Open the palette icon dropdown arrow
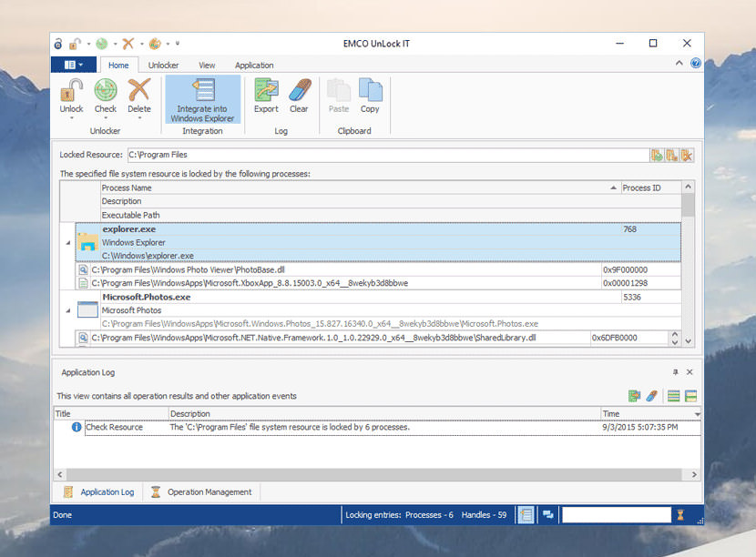The image size is (756, 557). 168,44
